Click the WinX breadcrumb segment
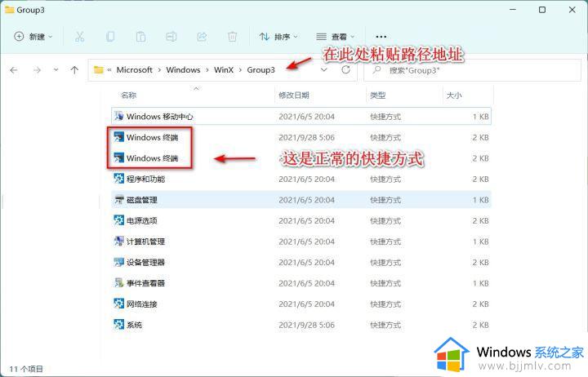588x377 pixels. 224,70
